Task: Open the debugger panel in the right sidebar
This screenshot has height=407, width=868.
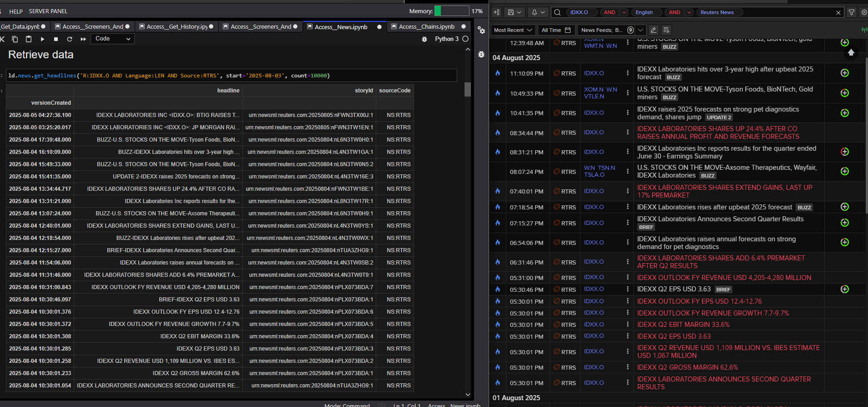Action: [x=481, y=54]
